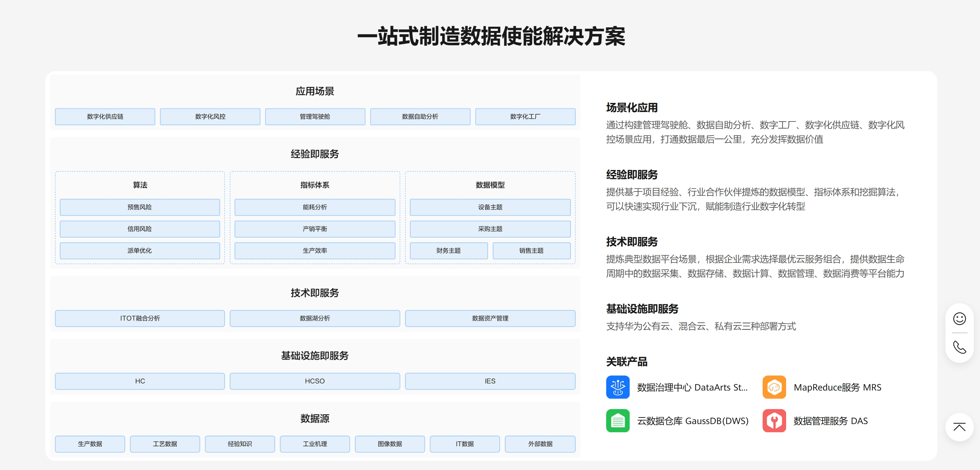The height and width of the screenshot is (470, 980).
Task: Click the HCSO infrastructure box
Action: tap(314, 381)
